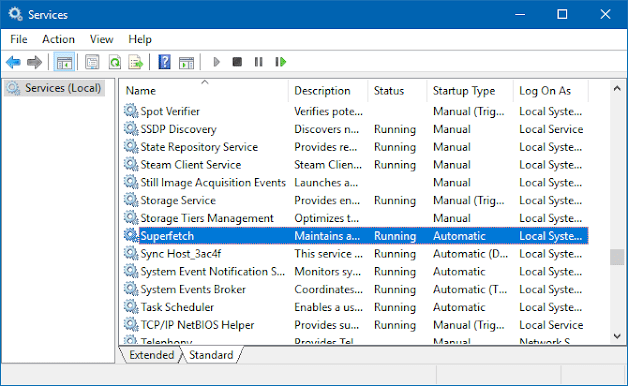628x386 pixels.
Task: Click gear icon beside Steam Client Service
Action: pyautogui.click(x=131, y=164)
